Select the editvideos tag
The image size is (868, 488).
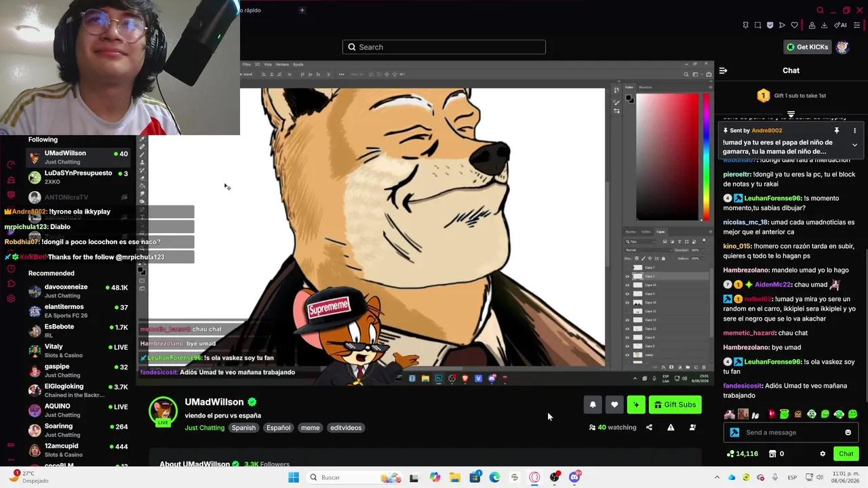pos(346,428)
